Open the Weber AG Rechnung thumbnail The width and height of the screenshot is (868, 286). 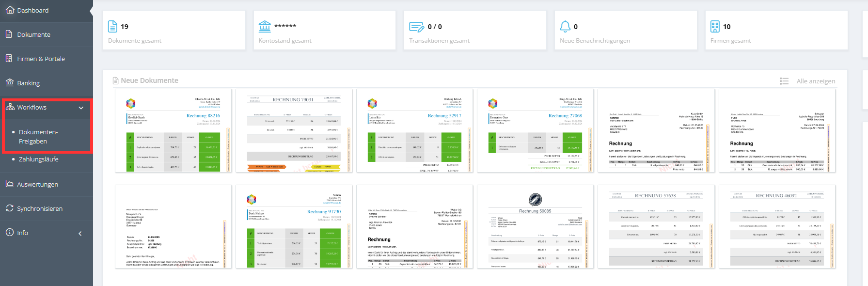[415, 227]
